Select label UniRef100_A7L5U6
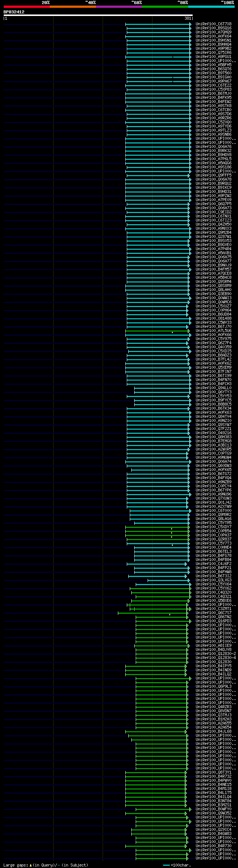This screenshot has width=238, height=868. (x=213, y=330)
